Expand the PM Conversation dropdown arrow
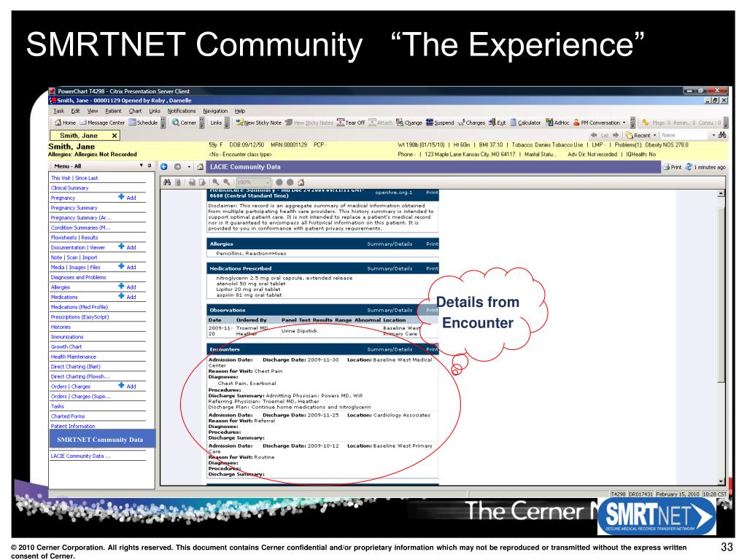The height and width of the screenshot is (560, 747). pyautogui.click(x=624, y=122)
